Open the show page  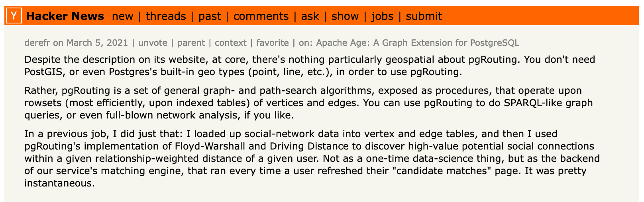[345, 16]
